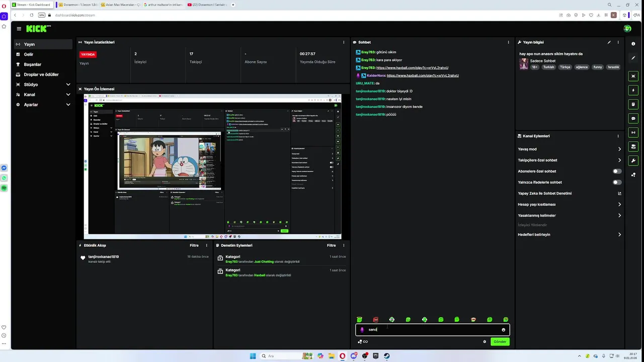Click the layout dots icon below the wrench
Image resolution: width=644 pixels, height=362 pixels.
[x=633, y=175]
